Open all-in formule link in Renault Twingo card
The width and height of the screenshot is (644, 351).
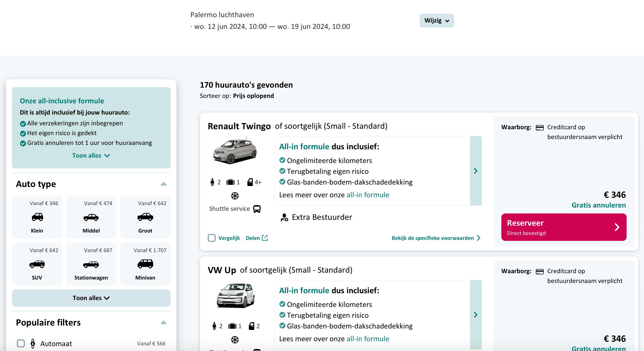point(368,195)
